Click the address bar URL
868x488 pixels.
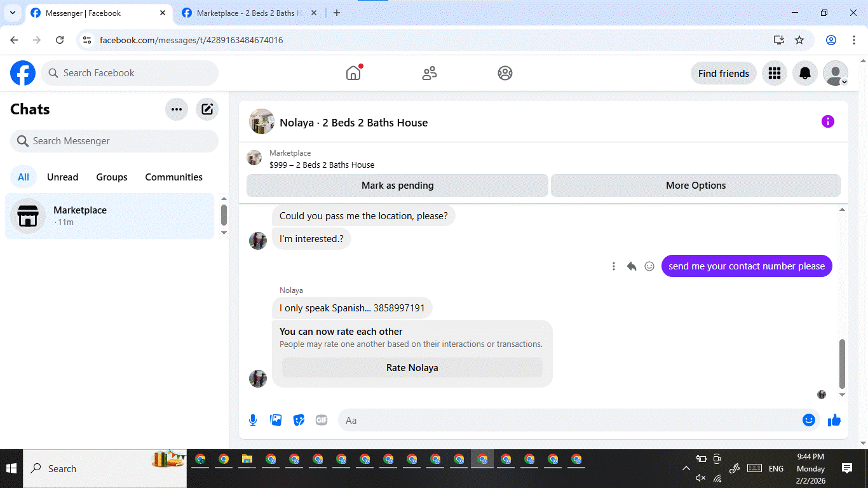pos(191,40)
